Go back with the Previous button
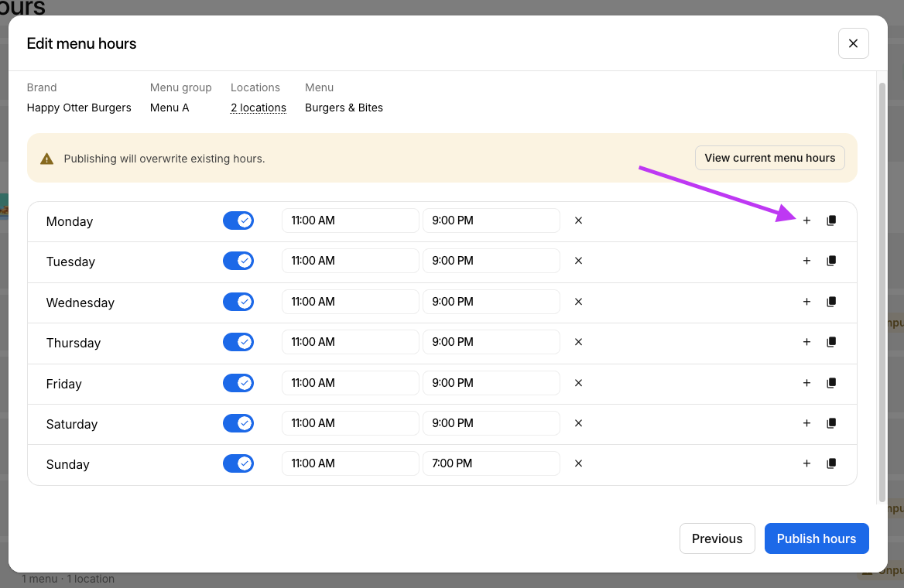 point(717,538)
